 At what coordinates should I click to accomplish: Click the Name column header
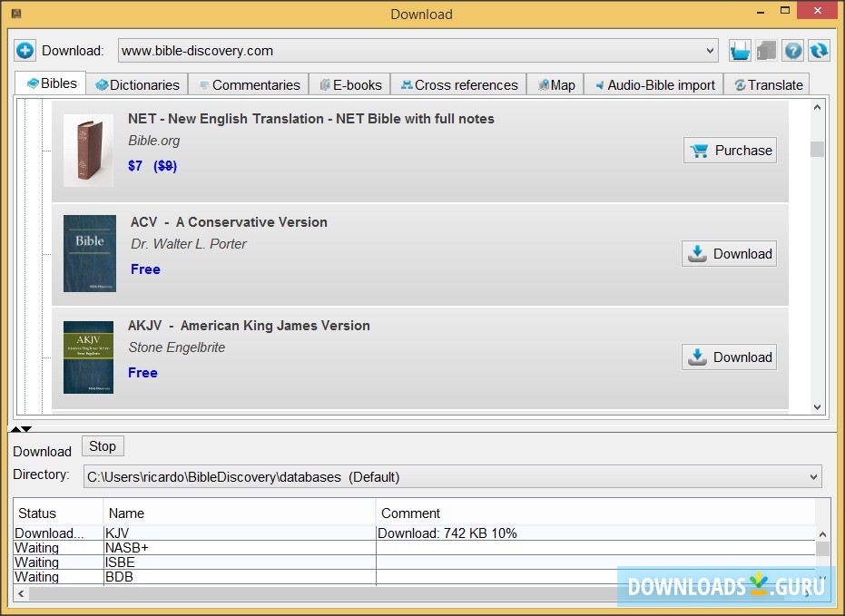[240, 513]
